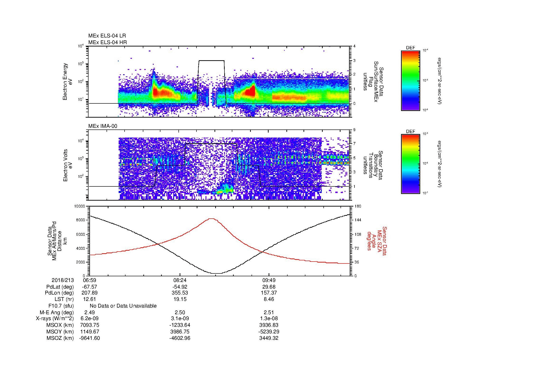The image size is (555, 392).
Task: Click the 'MSOY (km)' row label
Action: pyautogui.click(x=60, y=332)
